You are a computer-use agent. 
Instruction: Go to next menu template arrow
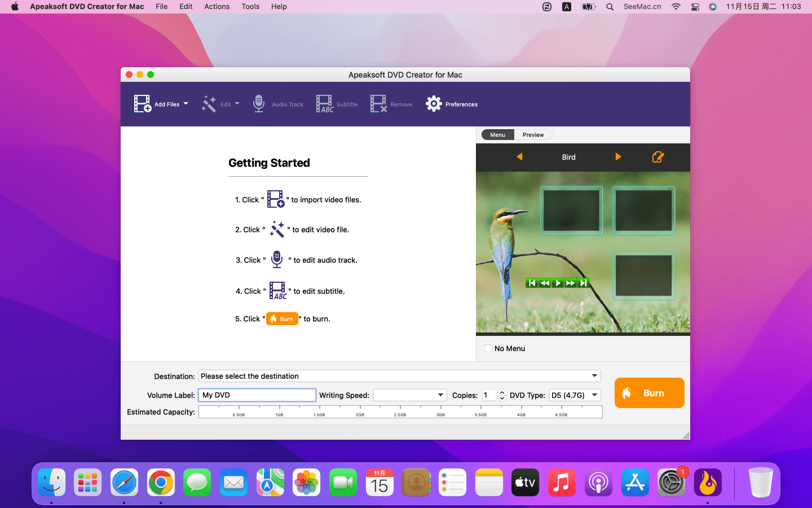[x=618, y=157]
